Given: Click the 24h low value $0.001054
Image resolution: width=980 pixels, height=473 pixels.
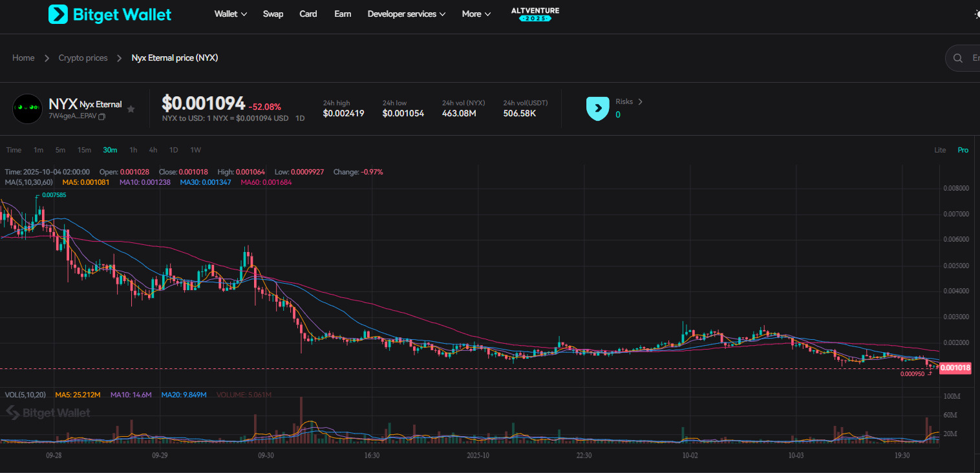Looking at the screenshot, I should point(403,114).
